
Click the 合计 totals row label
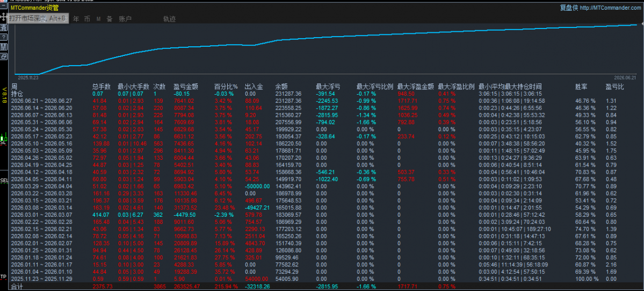click(17, 286)
